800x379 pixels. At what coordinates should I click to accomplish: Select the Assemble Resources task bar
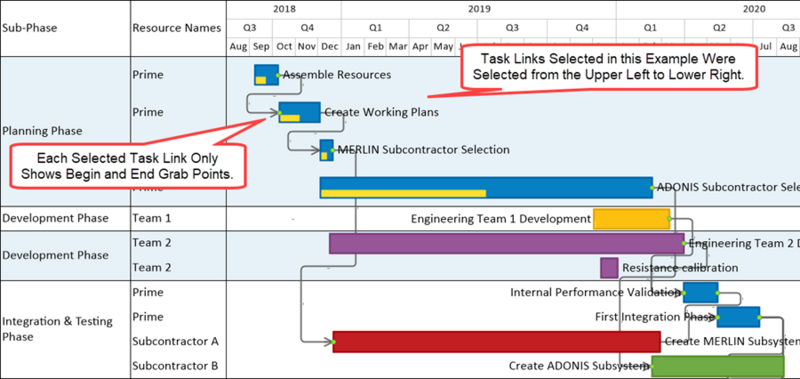[266, 75]
